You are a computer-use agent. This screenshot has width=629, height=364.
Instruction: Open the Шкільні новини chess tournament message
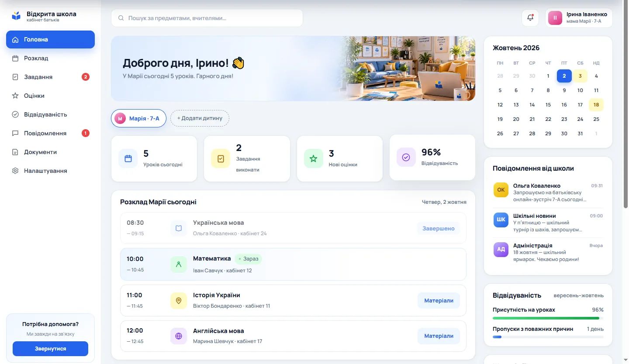coord(548,223)
